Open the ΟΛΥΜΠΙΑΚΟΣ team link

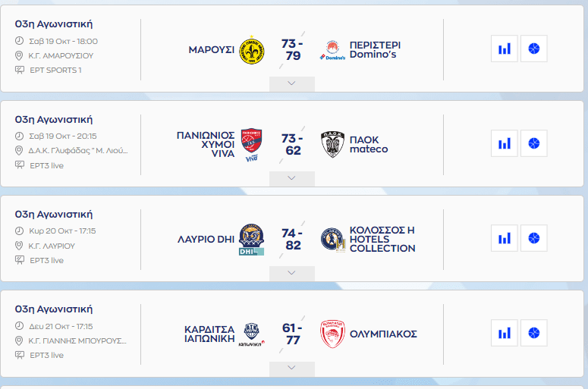click(x=383, y=334)
